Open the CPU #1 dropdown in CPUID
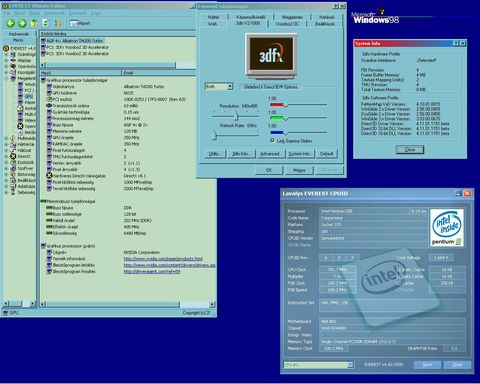The height and width of the screenshot is (384, 480). tap(350, 365)
